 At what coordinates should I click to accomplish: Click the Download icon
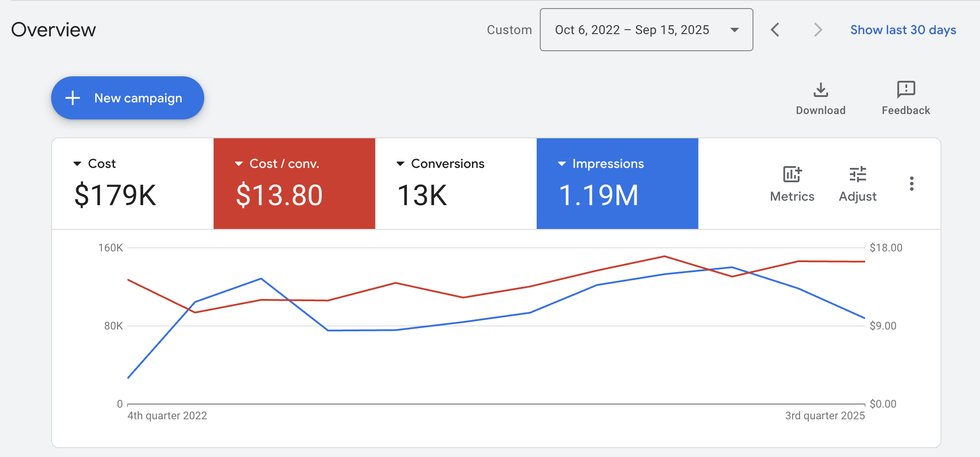(820, 90)
